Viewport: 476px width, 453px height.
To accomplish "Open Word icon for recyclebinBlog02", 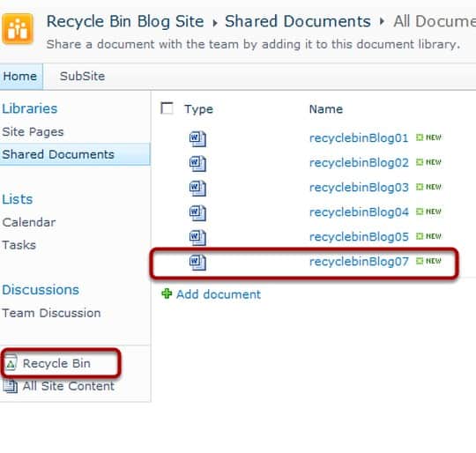I will 197,164.
